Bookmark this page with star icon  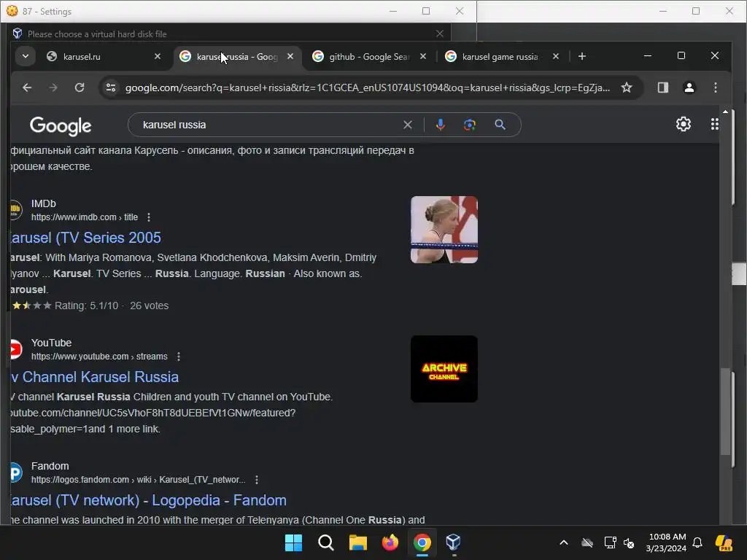pyautogui.click(x=627, y=87)
